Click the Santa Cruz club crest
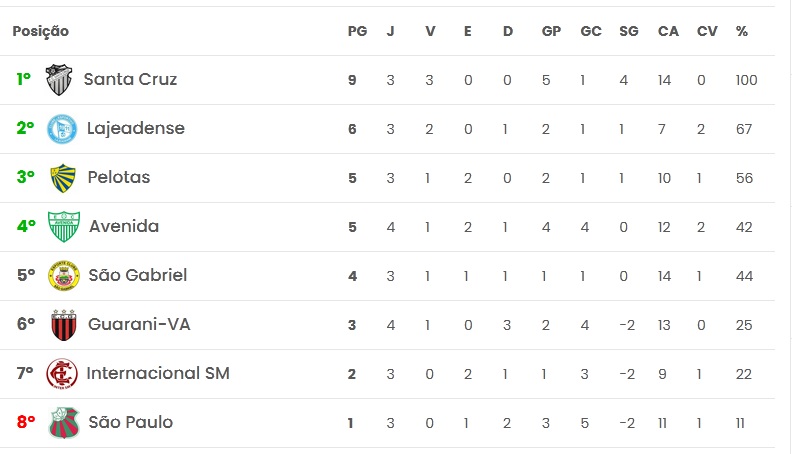Viewport: 792px width, 454px height. (60, 79)
